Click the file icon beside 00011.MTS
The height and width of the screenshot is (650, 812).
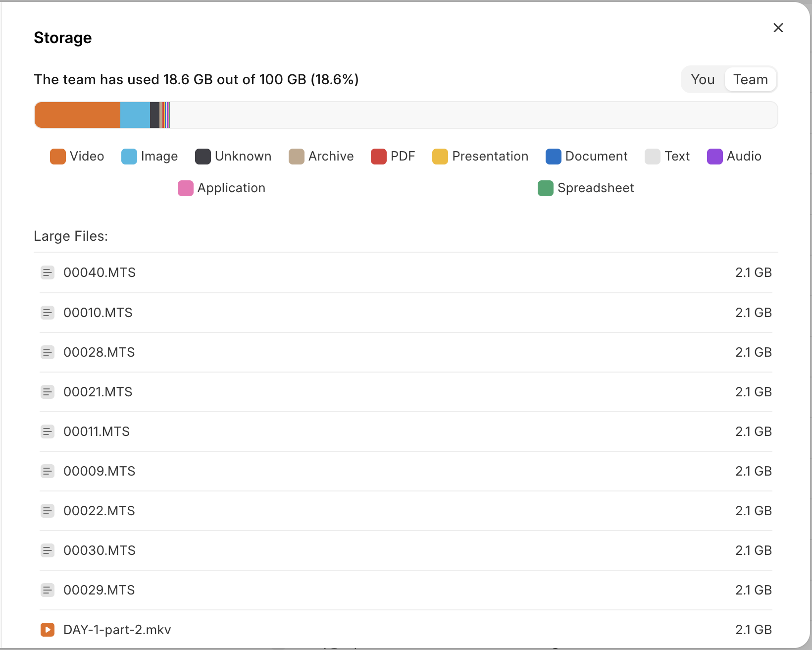click(x=48, y=432)
